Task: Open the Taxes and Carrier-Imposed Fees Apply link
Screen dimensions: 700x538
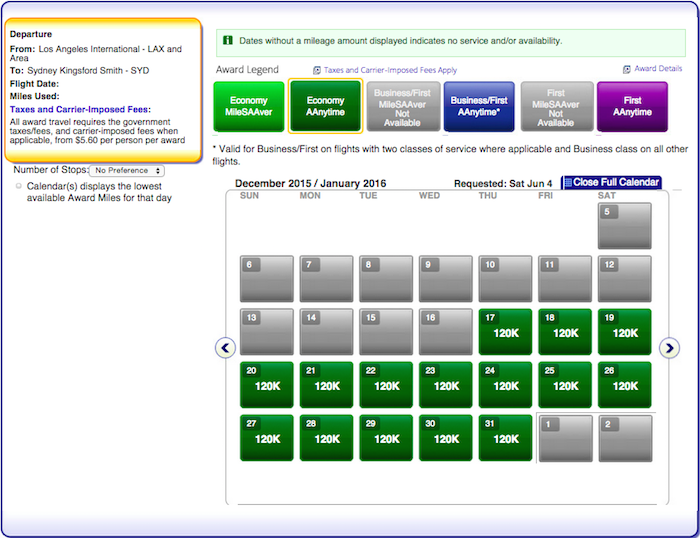Action: point(390,70)
